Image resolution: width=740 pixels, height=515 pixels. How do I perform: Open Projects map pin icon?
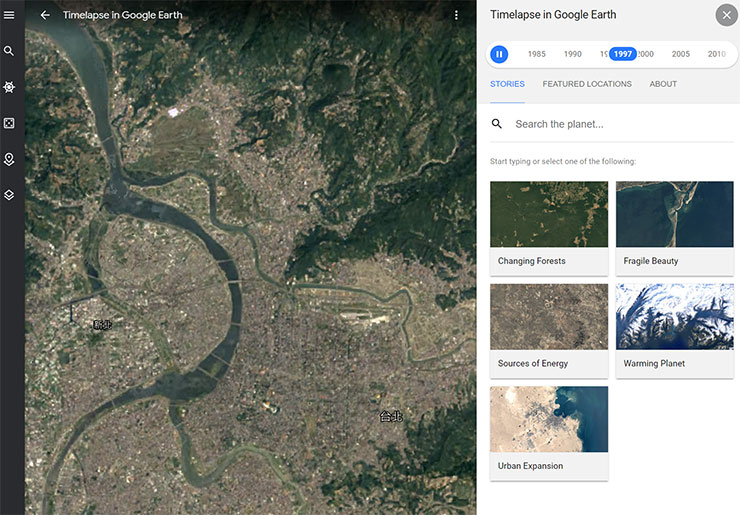(9, 160)
